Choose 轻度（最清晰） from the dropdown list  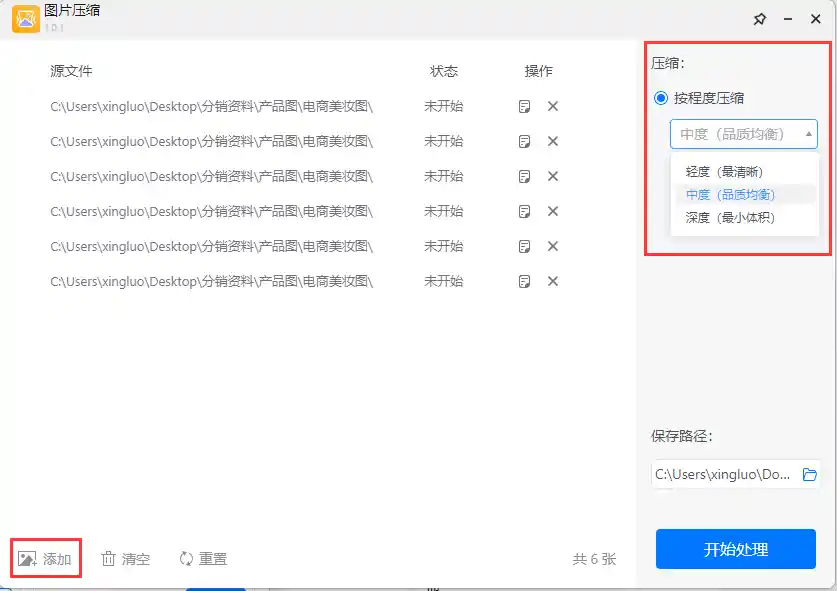pos(724,172)
